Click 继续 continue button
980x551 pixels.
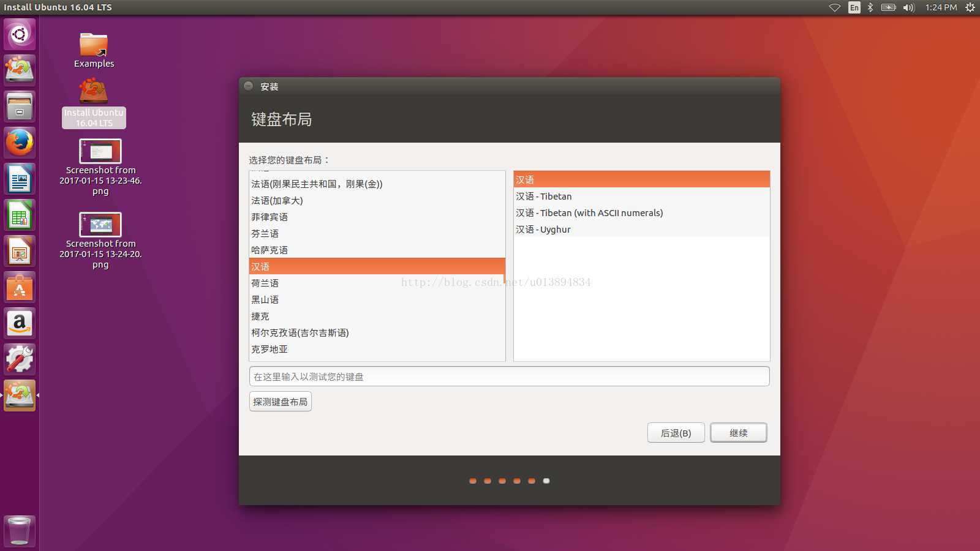point(739,433)
